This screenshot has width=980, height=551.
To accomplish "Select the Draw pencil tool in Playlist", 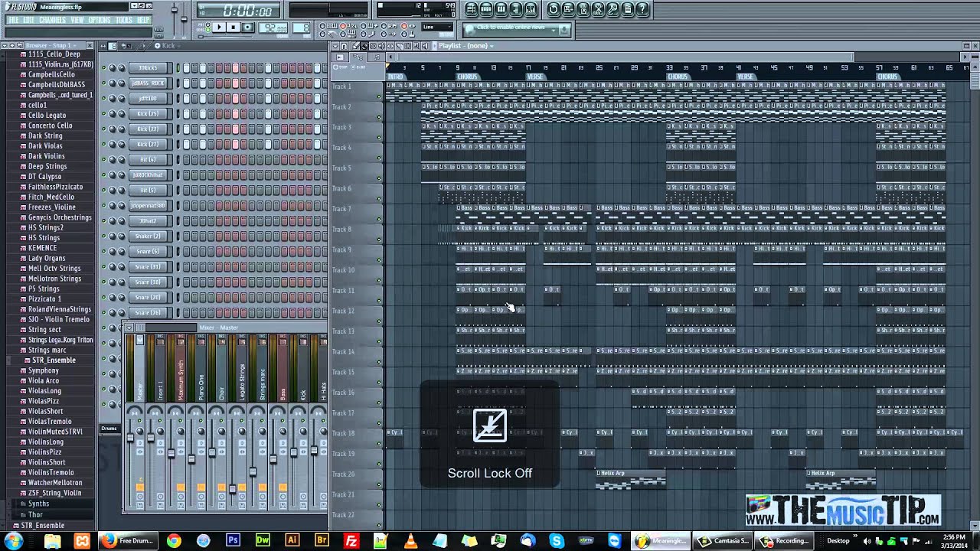I will (x=358, y=46).
